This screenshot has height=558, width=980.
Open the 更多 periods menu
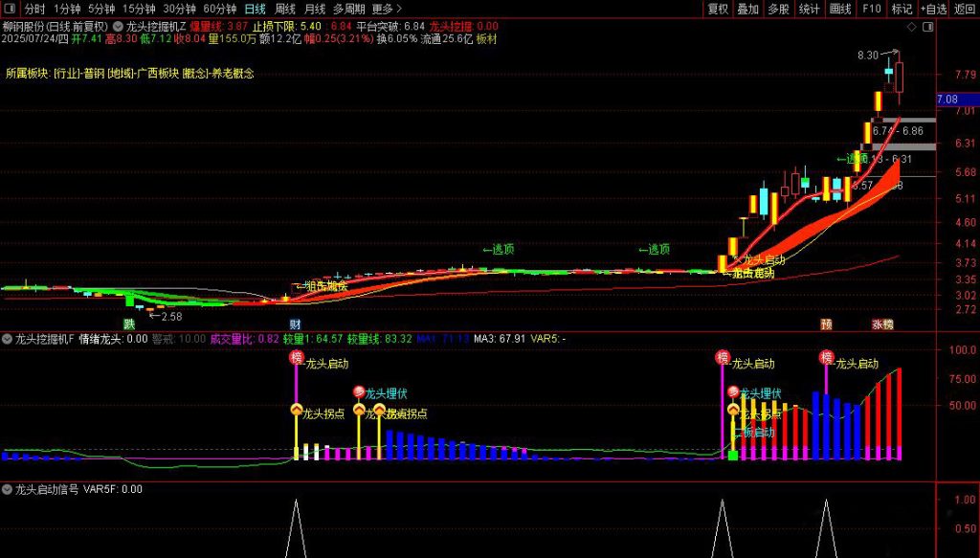tap(385, 10)
